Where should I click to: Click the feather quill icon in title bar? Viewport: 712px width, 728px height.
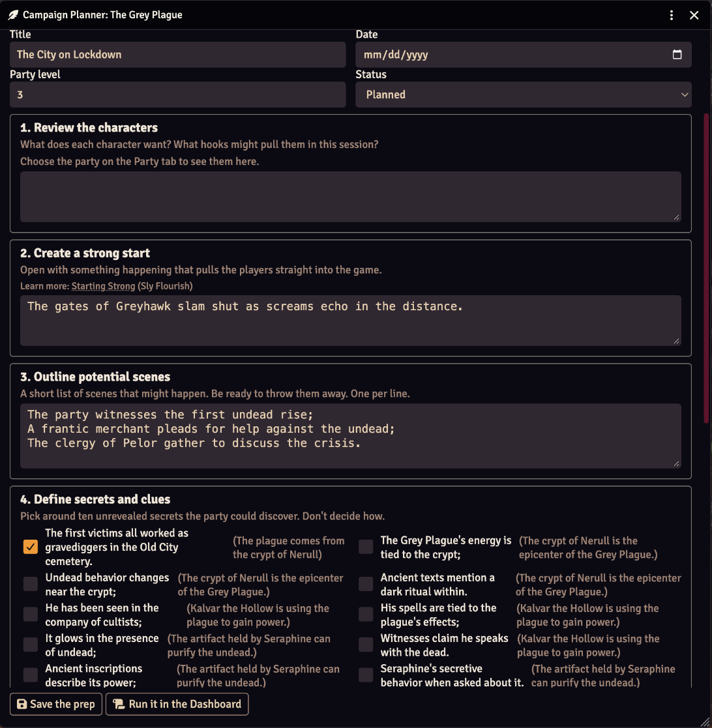coord(14,15)
